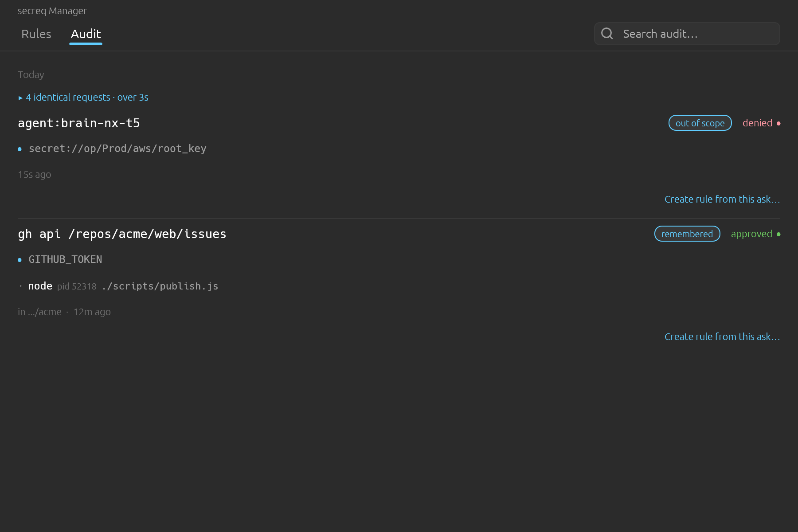Click the approved status label

pyautogui.click(x=751, y=234)
